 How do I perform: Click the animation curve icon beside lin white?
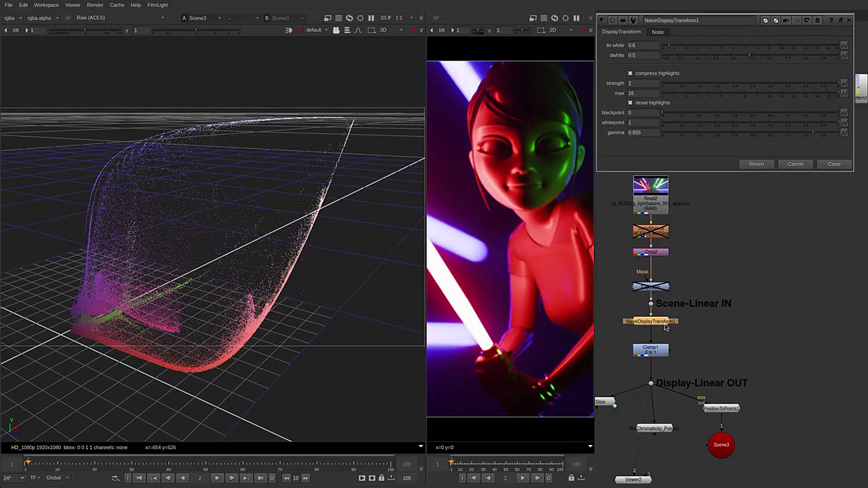[x=844, y=45]
